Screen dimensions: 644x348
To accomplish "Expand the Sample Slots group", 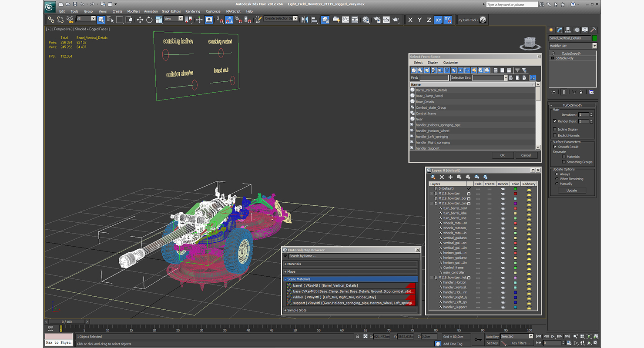I will (x=351, y=310).
